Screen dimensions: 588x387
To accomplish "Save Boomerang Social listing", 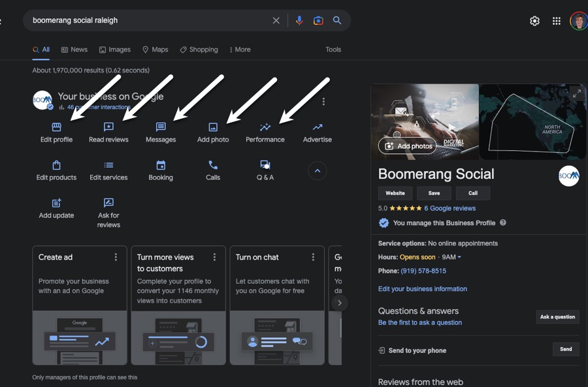I will coord(434,193).
